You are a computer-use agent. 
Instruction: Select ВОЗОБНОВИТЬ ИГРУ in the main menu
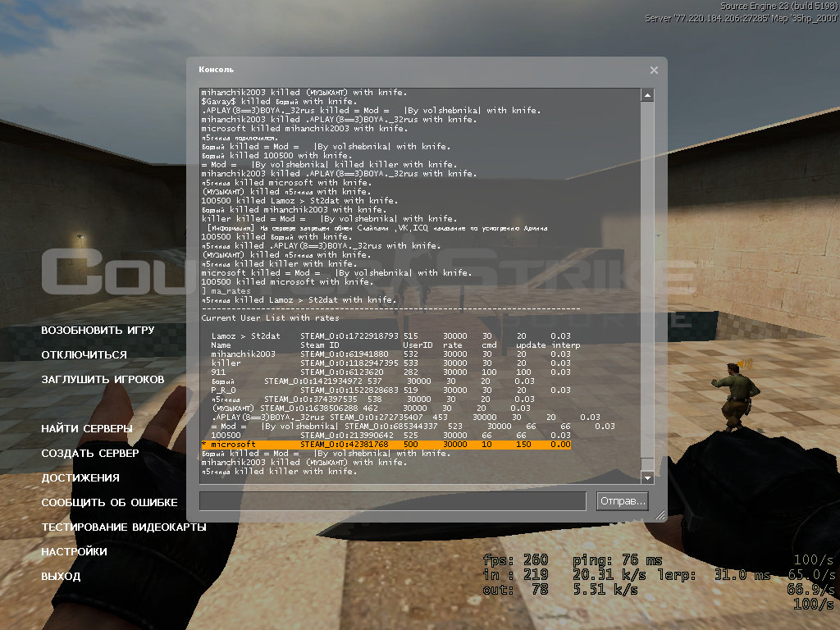click(x=98, y=331)
